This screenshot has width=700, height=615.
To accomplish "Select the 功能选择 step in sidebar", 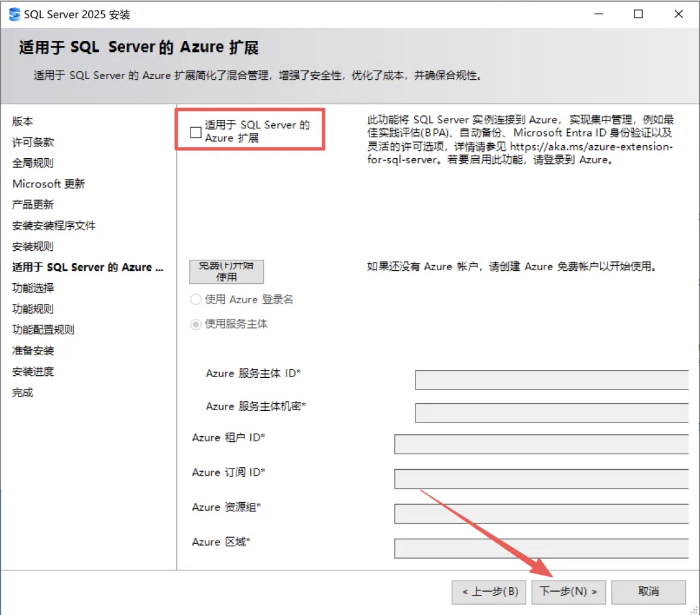I will click(x=32, y=288).
